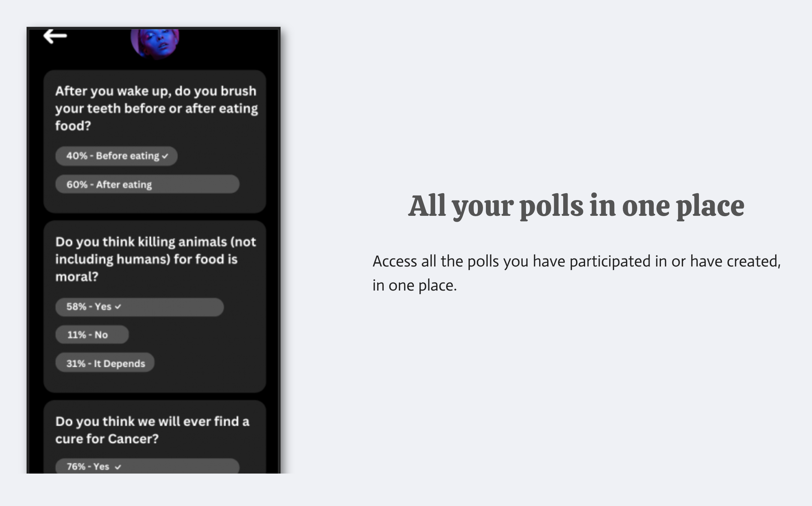The image size is (812, 506).
Task: Click the checkmark next to 76% Yes
Action: [118, 467]
